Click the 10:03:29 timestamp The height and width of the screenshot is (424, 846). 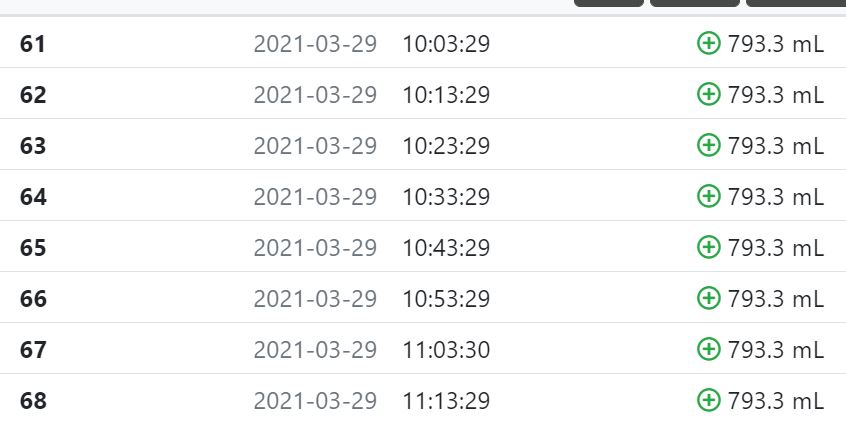446,44
